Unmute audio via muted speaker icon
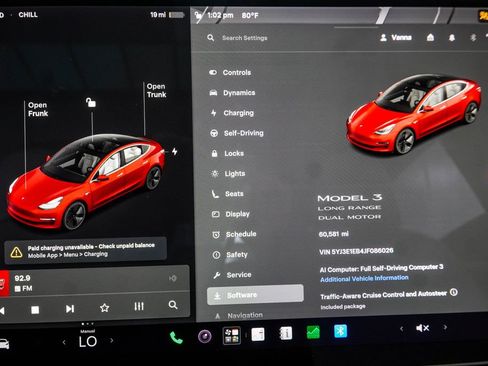This screenshot has height=366, width=488. [423, 328]
